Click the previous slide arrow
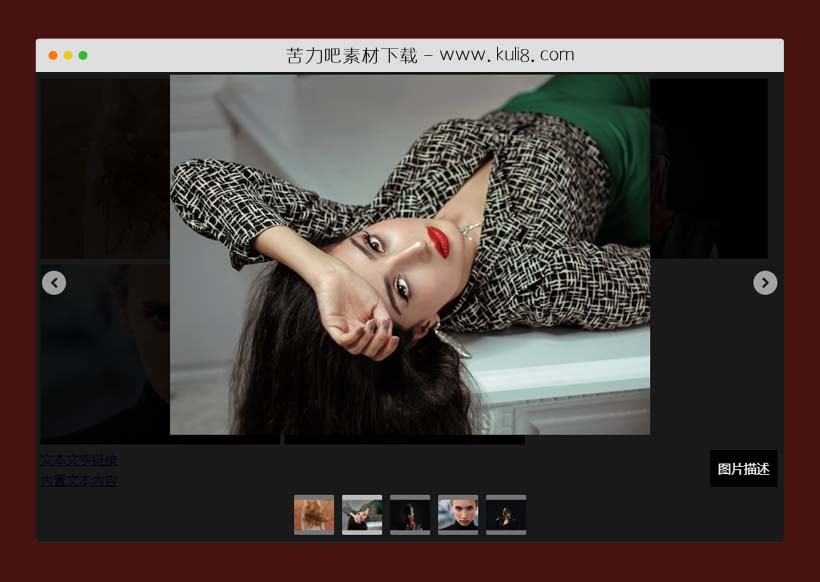This screenshot has height=582, width=820. 54,283
